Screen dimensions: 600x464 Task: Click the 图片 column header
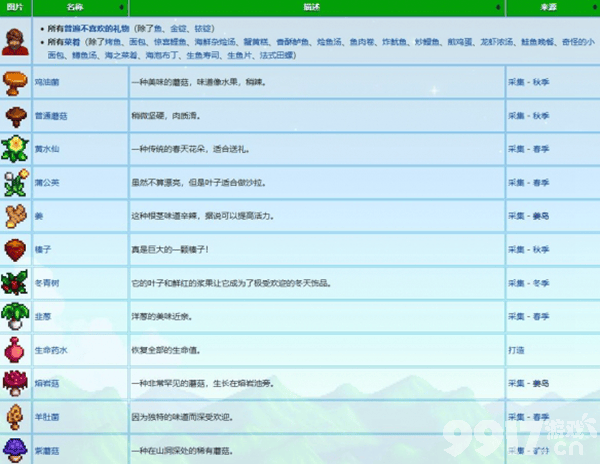[x=15, y=7]
